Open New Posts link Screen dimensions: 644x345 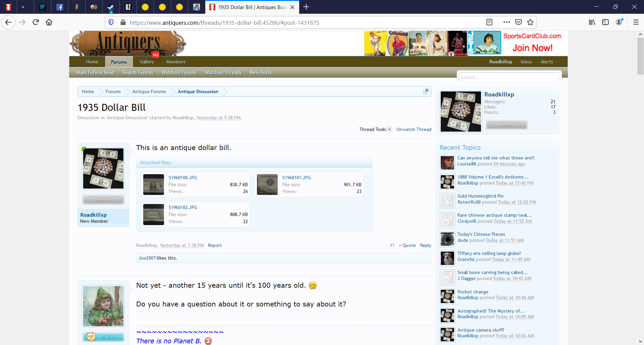[261, 73]
